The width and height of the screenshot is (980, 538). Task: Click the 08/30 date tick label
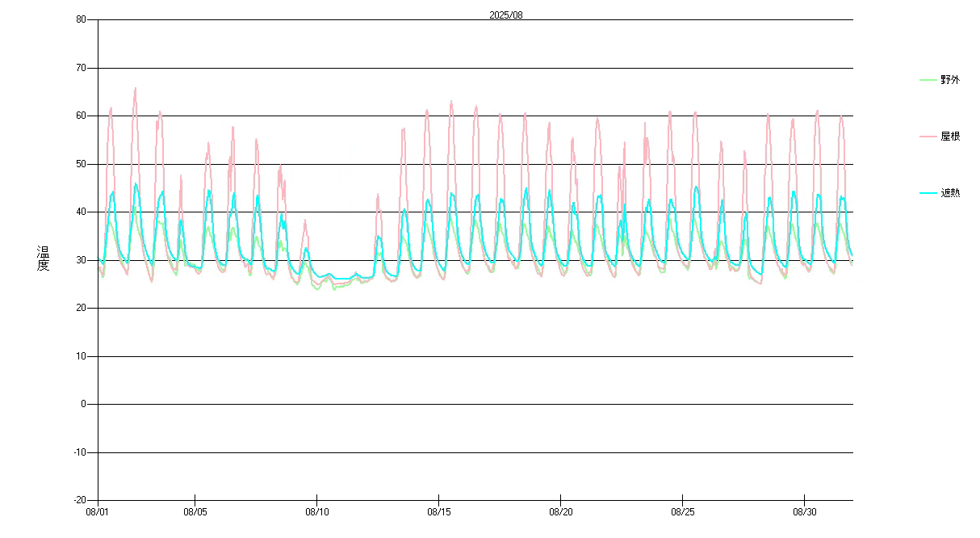(x=804, y=512)
